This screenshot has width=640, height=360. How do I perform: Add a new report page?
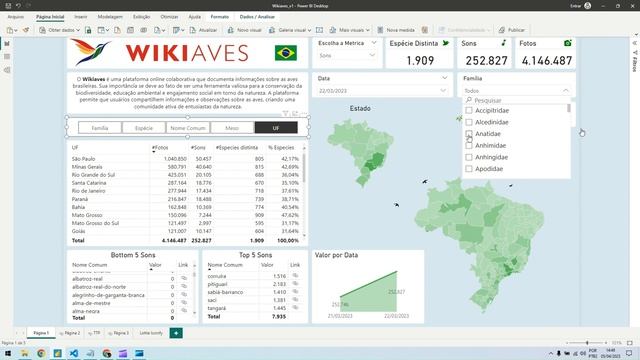pyautogui.click(x=176, y=333)
